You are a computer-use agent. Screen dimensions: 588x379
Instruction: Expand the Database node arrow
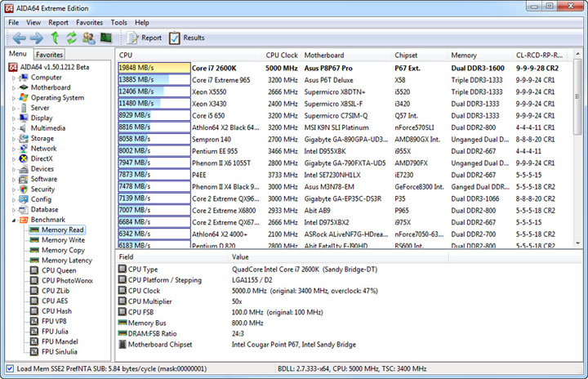coord(14,210)
